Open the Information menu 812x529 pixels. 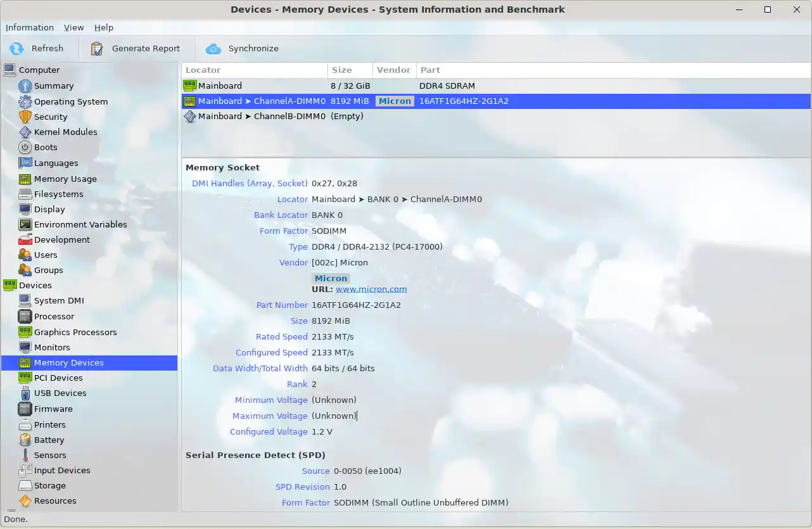[30, 27]
